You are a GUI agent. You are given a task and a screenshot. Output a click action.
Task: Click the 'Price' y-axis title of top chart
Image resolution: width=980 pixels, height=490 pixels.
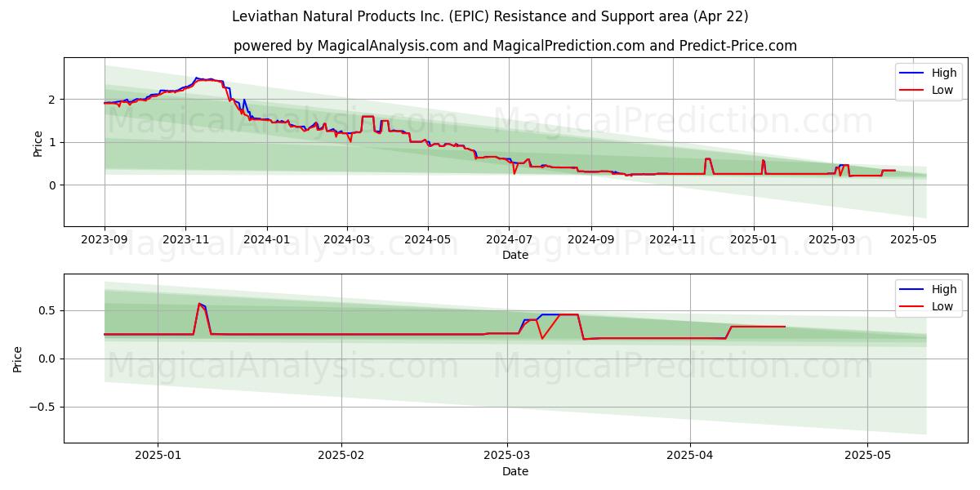(38, 143)
